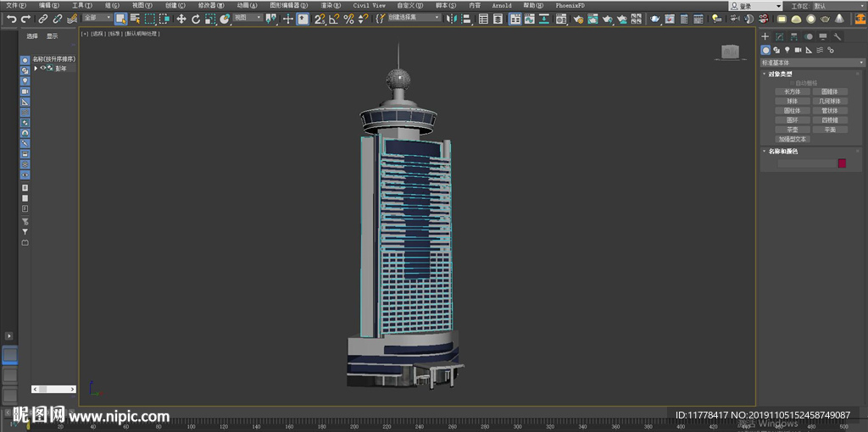Open the 登录 sign-in dropdown
This screenshot has height=432, width=868.
[755, 6]
